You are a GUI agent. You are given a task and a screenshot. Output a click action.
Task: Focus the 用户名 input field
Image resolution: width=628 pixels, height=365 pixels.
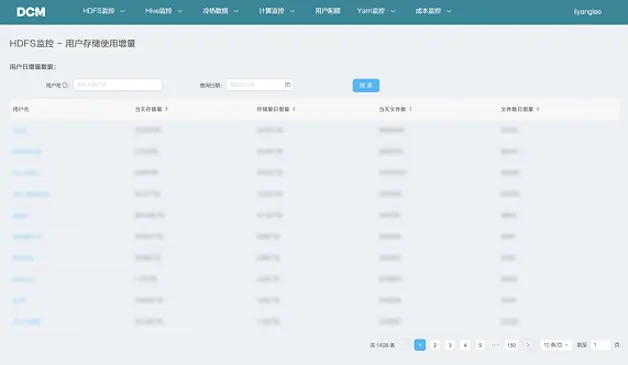[x=118, y=85]
